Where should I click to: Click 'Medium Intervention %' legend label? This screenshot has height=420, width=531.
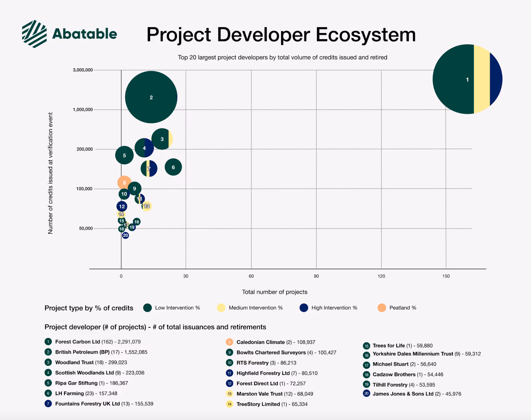(256, 308)
